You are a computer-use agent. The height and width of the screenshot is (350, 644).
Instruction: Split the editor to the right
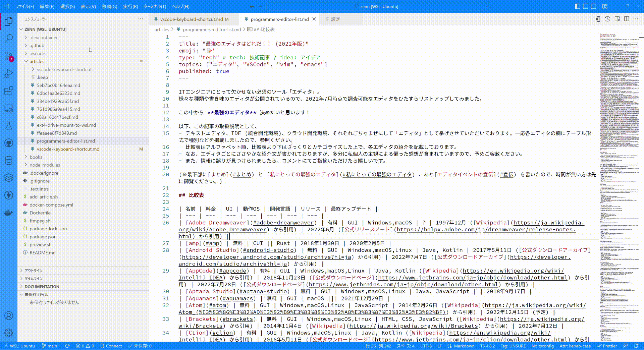tap(627, 19)
